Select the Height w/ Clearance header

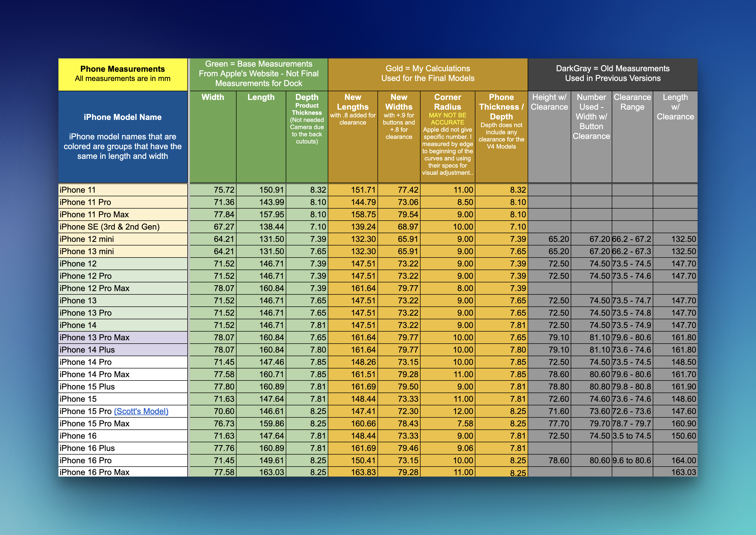(549, 102)
